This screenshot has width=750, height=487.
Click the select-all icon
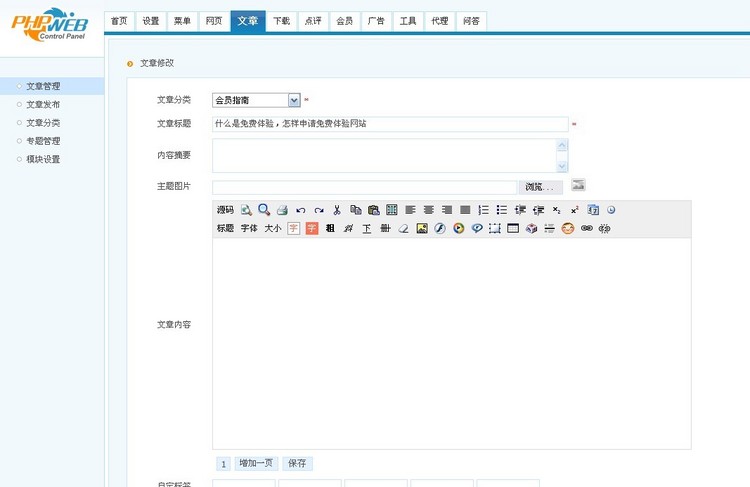[x=392, y=210]
